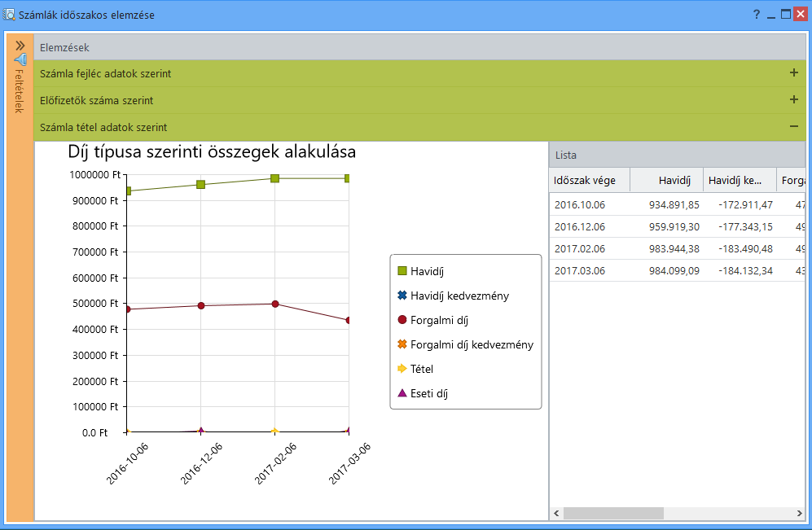Select Eseti díj legend entry
812x530 pixels.
pos(423,393)
